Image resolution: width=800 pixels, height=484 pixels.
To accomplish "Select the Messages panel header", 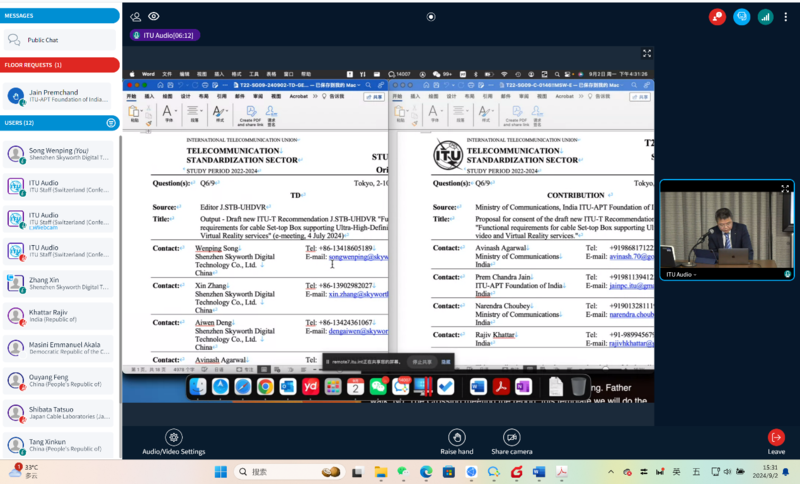I will coord(60,16).
